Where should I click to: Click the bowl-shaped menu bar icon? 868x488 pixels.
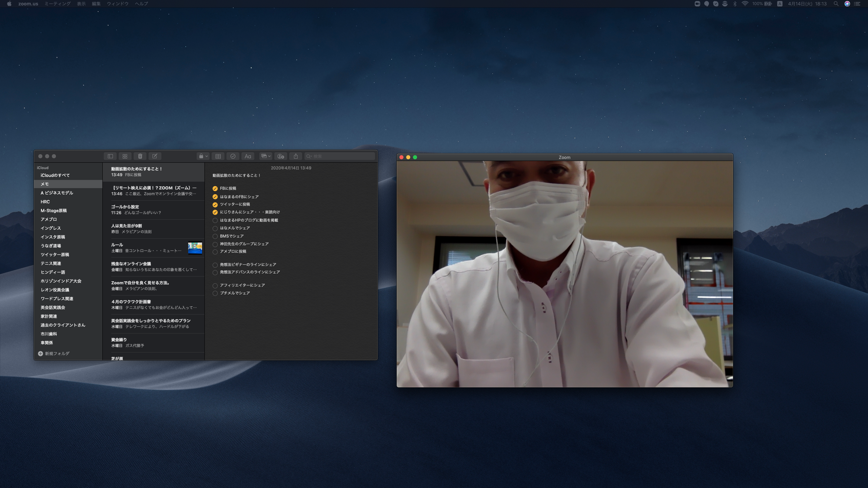pyautogui.click(x=725, y=4)
